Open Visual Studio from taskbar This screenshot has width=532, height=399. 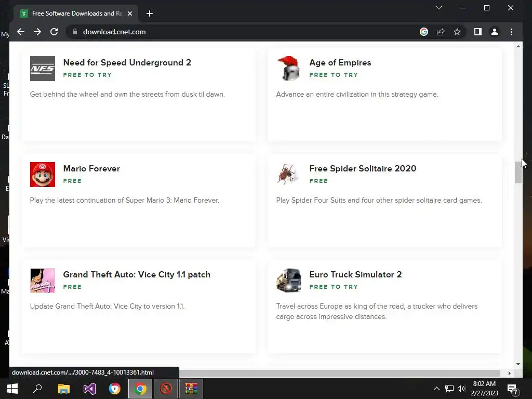point(89,389)
